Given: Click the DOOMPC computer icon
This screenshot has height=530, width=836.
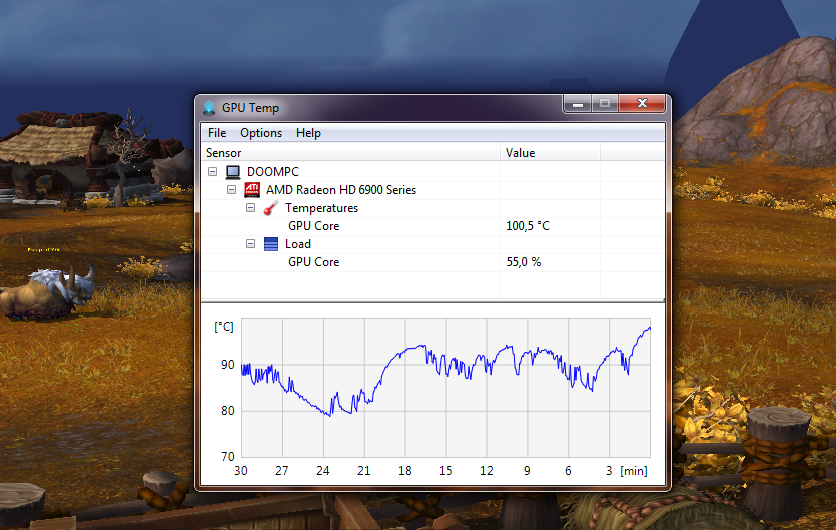Looking at the screenshot, I should (x=232, y=172).
